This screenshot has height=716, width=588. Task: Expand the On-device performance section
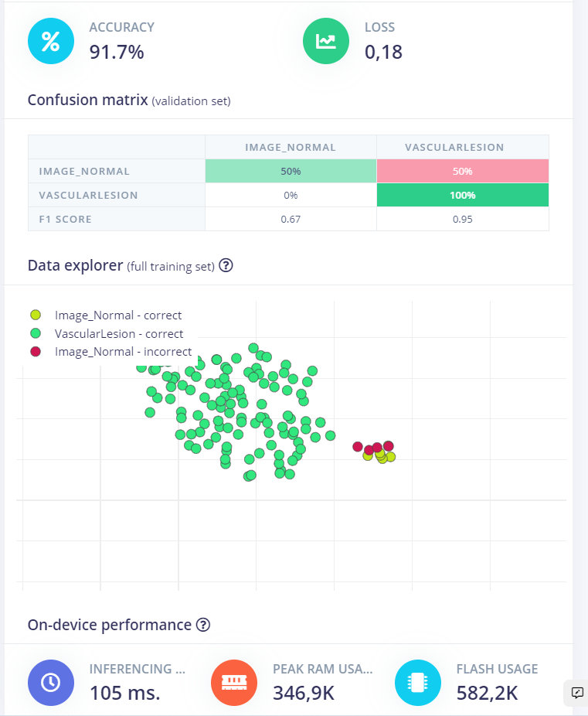click(107, 625)
